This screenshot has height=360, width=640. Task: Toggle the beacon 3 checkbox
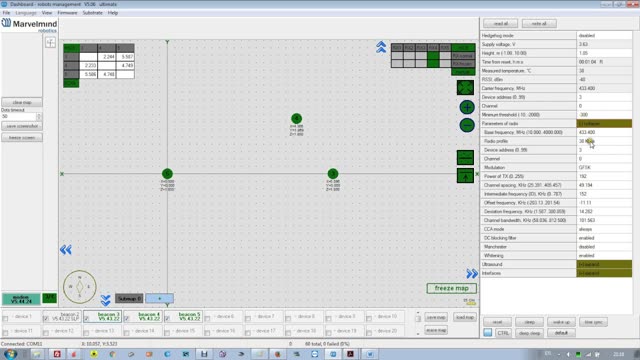[x=87, y=318]
